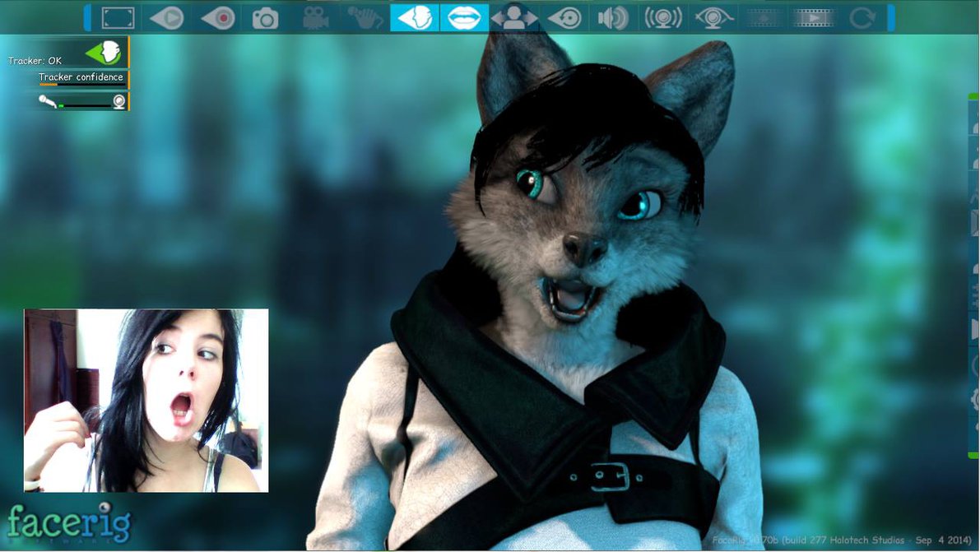Toggle the highlighted lips lip-sync button
The image size is (980, 552).
tap(464, 17)
